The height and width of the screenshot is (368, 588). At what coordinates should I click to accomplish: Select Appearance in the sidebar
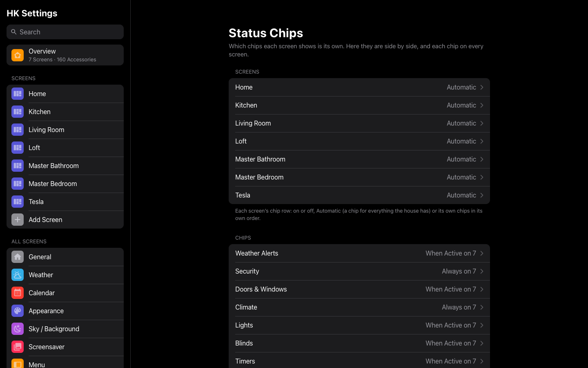point(65,311)
